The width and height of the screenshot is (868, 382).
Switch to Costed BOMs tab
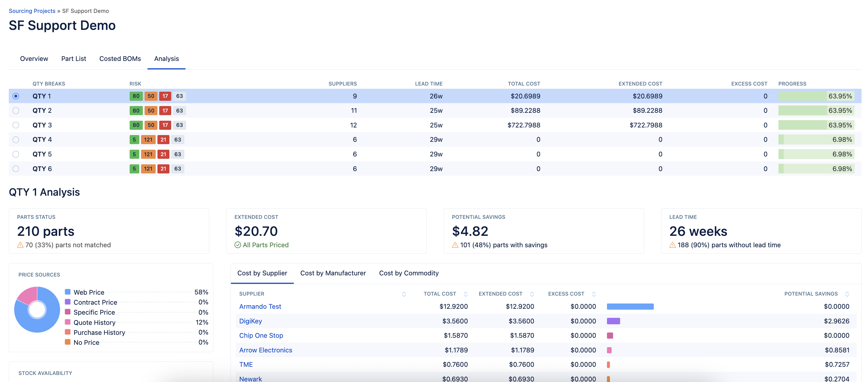pos(120,59)
